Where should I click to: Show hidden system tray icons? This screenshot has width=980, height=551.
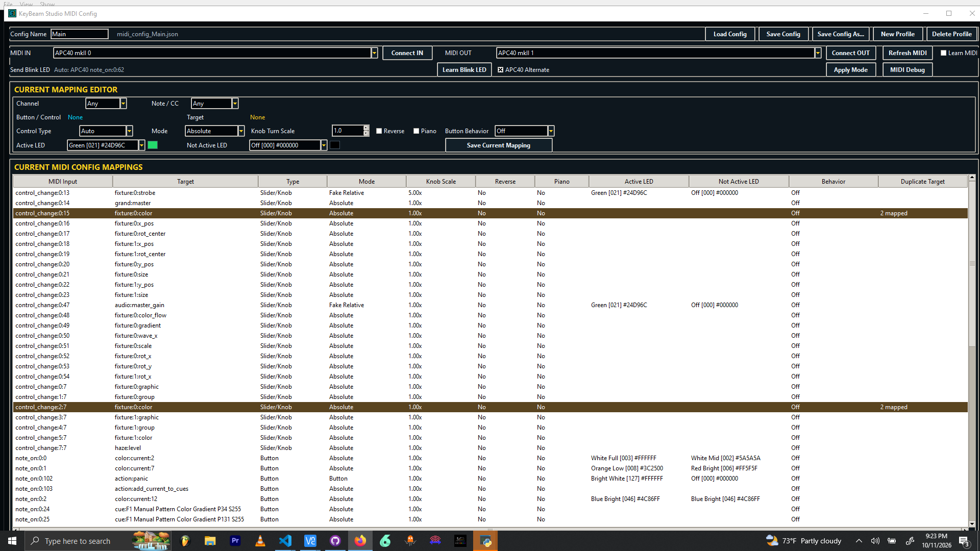coord(859,541)
